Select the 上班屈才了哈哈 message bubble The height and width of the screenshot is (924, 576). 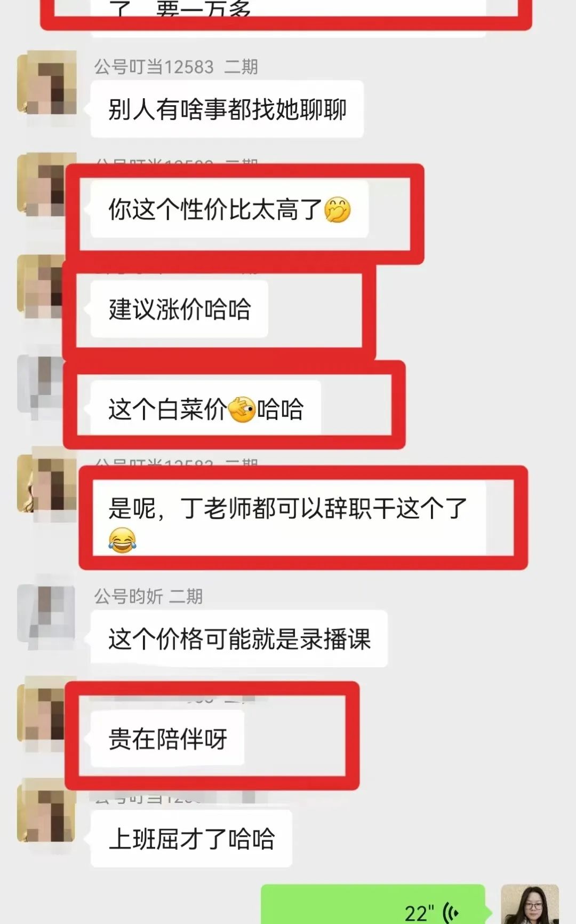(x=191, y=838)
